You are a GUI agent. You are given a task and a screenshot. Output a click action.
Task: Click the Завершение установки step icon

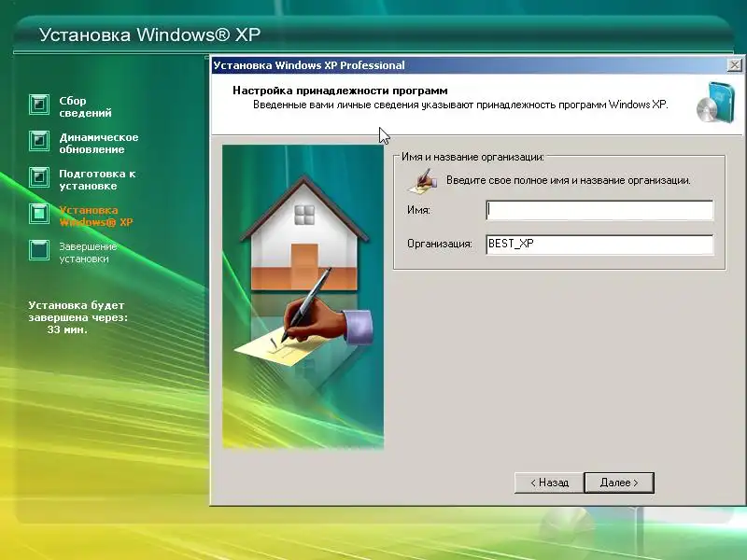coord(39,250)
